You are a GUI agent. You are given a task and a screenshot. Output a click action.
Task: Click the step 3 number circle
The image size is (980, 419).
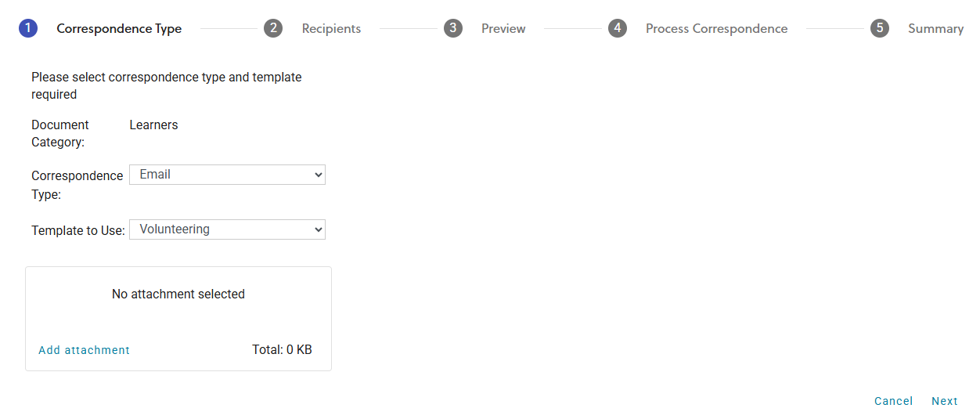[x=453, y=29]
